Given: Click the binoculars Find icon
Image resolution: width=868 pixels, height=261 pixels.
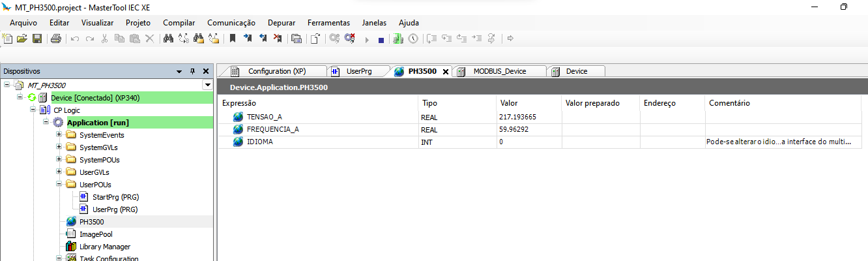Looking at the screenshot, I should (x=168, y=39).
